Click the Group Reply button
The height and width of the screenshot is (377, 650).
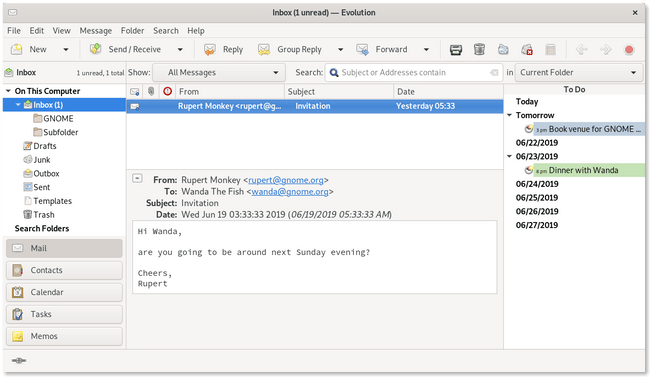pyautogui.click(x=289, y=49)
